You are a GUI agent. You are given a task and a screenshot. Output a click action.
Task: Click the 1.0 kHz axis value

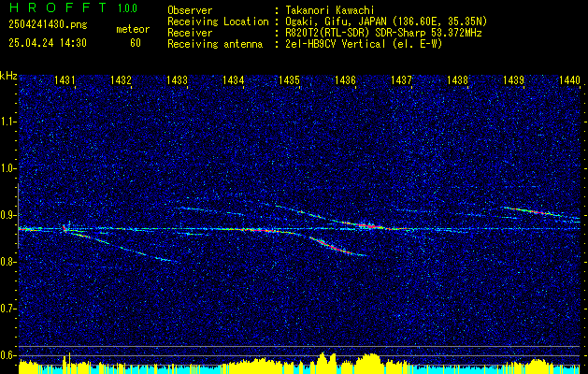point(7,168)
